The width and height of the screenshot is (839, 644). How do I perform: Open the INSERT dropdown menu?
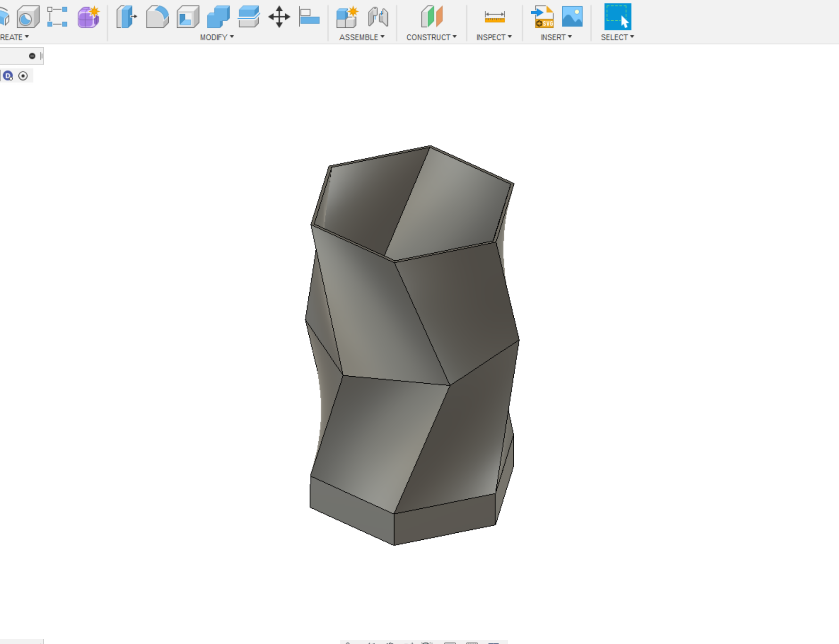[x=556, y=37]
